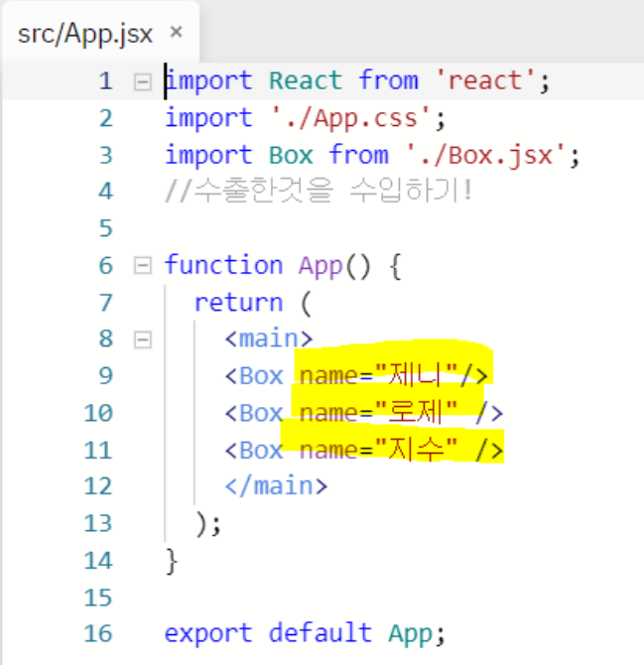Collapse the fold marker on line 1
This screenshot has width=644, height=669.
(x=143, y=81)
